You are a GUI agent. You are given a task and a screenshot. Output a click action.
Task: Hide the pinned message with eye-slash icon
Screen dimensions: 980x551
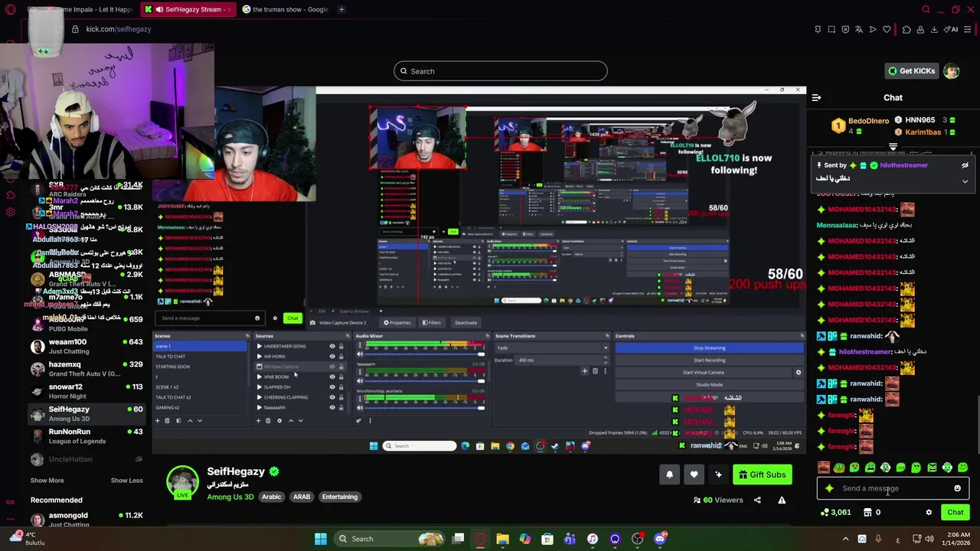coord(965,165)
